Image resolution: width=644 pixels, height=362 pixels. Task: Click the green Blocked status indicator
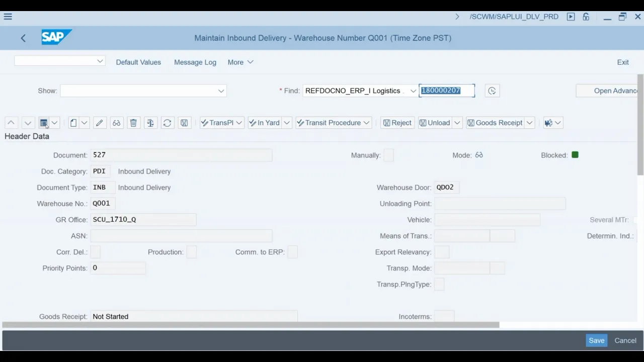[x=575, y=155]
